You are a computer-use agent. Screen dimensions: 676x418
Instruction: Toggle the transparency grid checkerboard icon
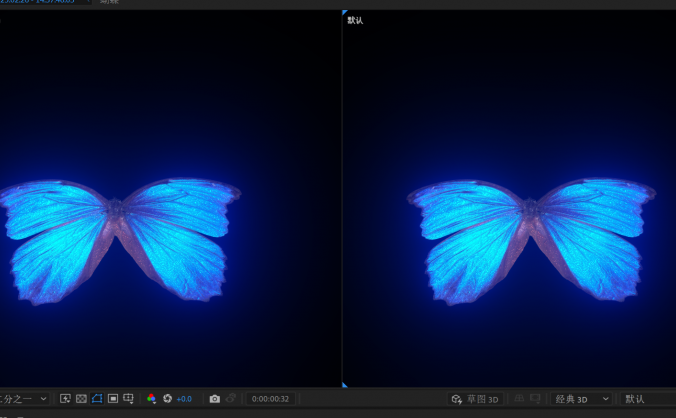coord(81,399)
